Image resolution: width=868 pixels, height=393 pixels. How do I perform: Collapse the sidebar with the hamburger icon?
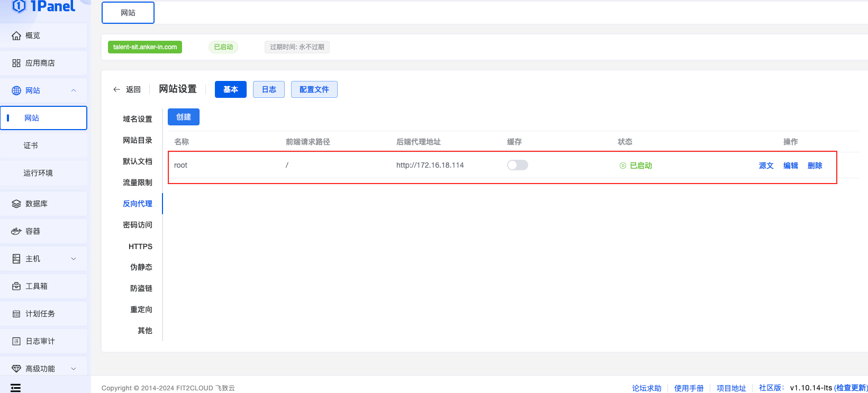click(x=16, y=388)
